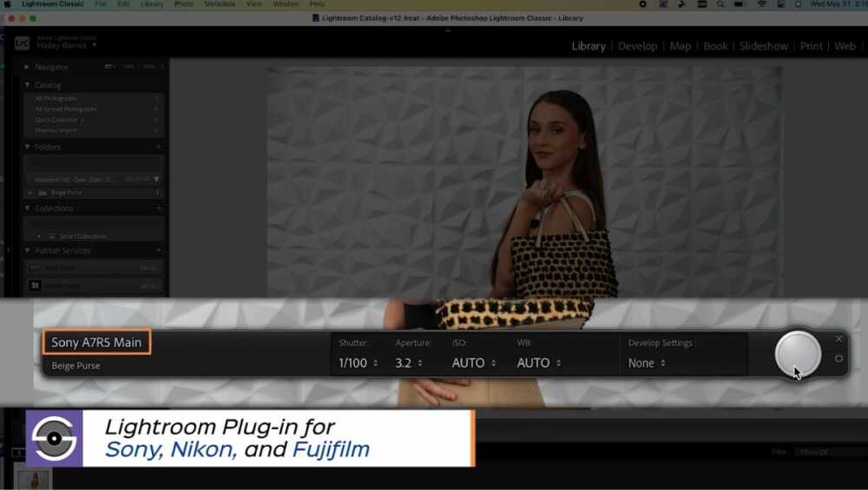Click the Wi-Fi icon in menu bar
This screenshot has height=490, width=868.
pyautogui.click(x=762, y=3)
